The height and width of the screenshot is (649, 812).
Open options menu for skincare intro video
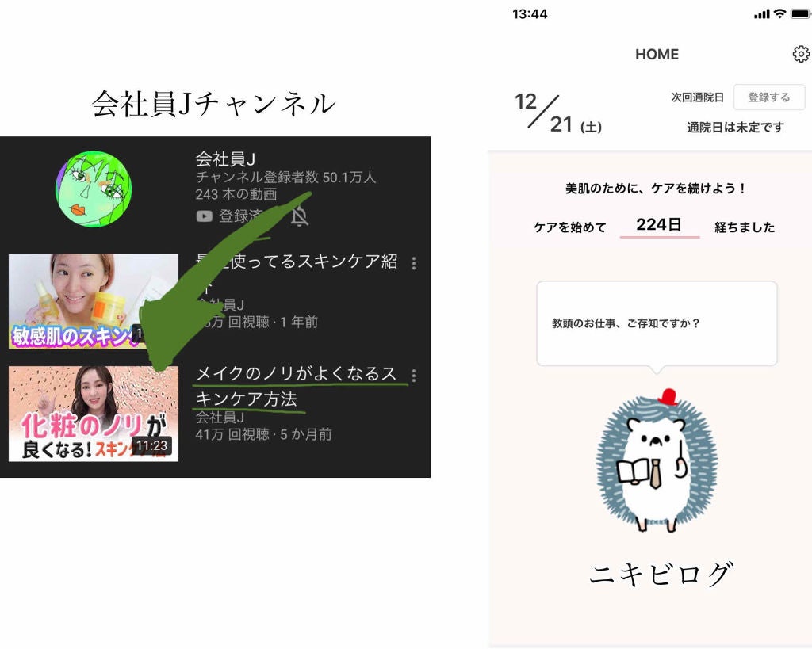(x=413, y=263)
